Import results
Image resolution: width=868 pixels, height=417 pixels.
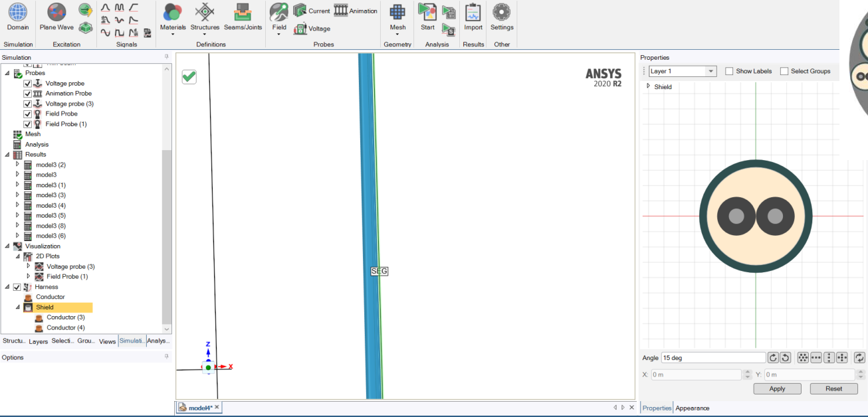[x=473, y=17]
